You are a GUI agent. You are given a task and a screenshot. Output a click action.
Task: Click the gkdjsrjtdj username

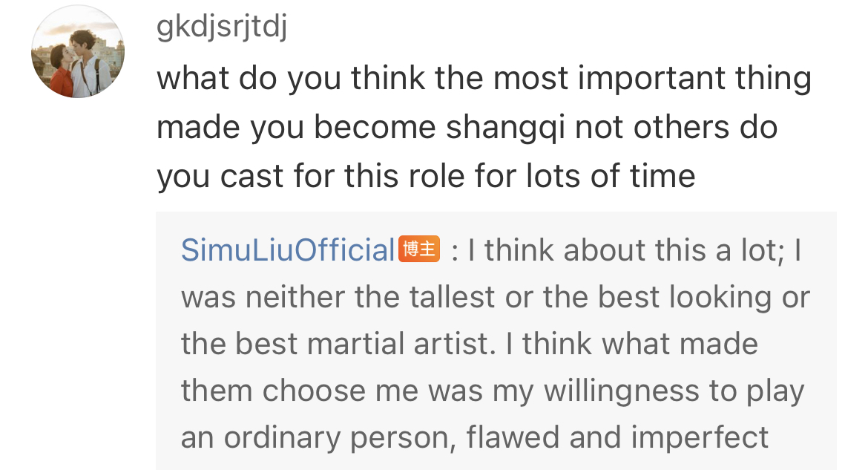221,30
